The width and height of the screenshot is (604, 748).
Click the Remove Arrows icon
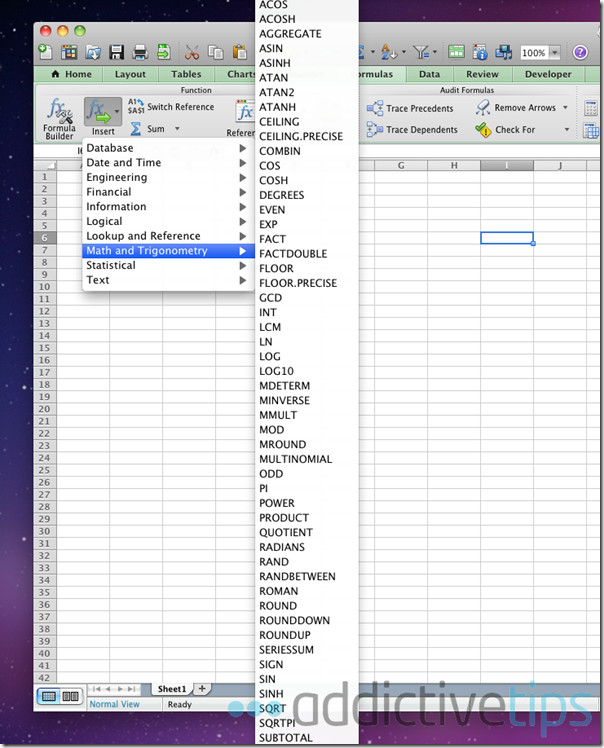[483, 108]
